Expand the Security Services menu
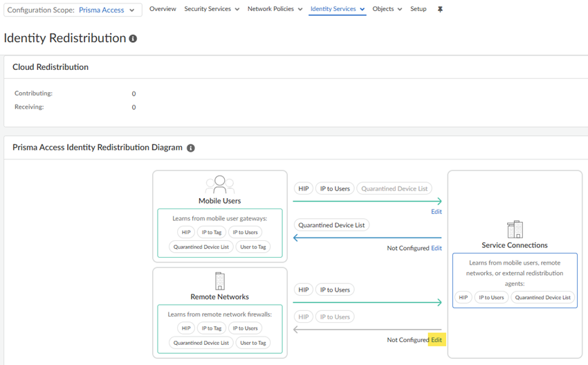Image resolution: width=588 pixels, height=365 pixels. click(212, 9)
